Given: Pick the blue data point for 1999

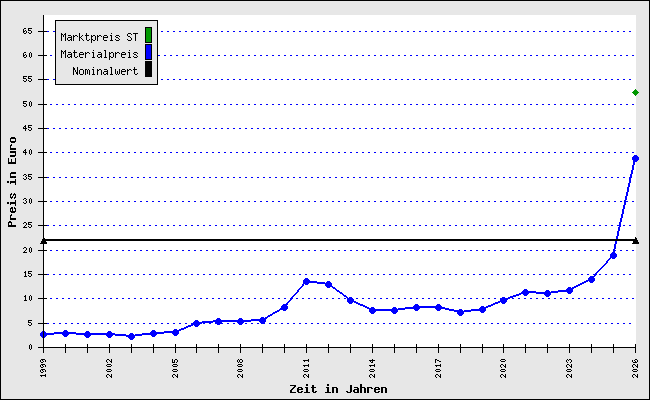Looking at the screenshot, I should (x=43, y=334).
